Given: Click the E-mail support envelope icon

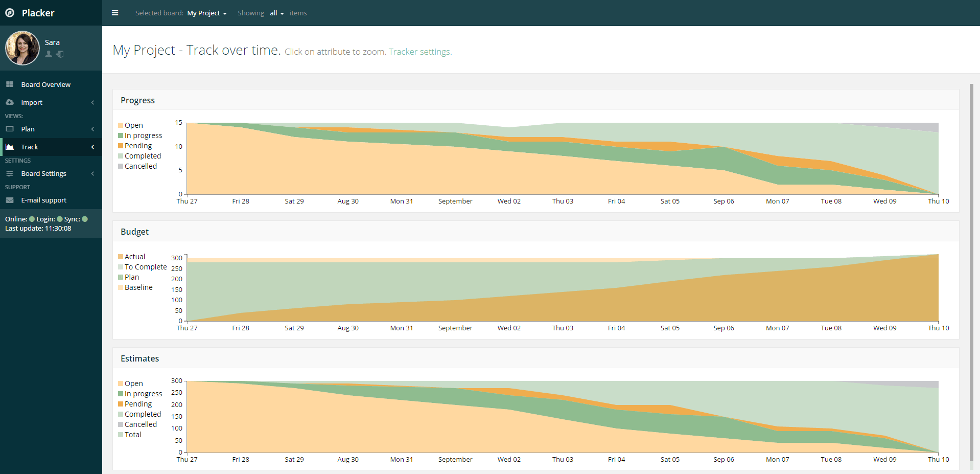Looking at the screenshot, I should [10, 200].
